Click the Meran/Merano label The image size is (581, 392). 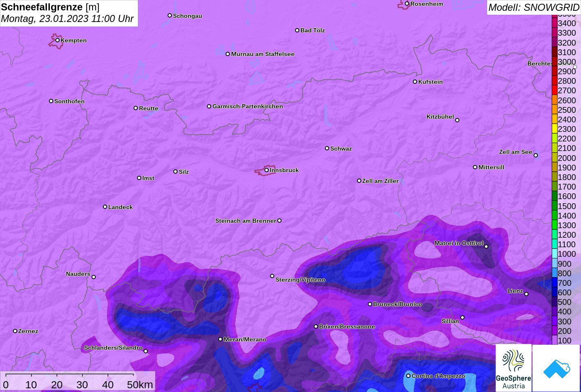245,339
